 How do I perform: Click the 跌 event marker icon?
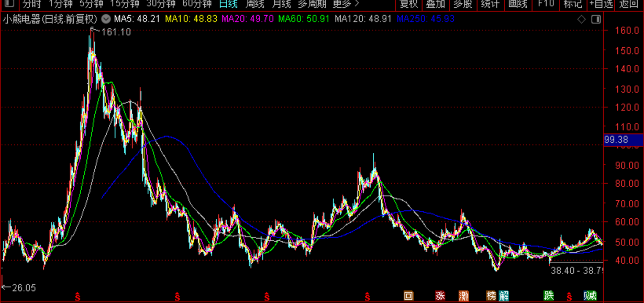pos(548,296)
